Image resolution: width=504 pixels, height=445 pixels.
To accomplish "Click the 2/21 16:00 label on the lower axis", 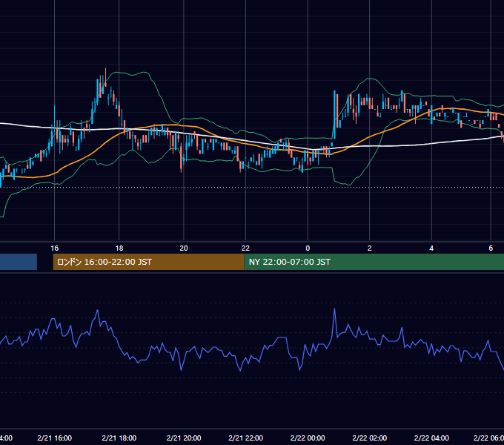I will click(x=55, y=438).
